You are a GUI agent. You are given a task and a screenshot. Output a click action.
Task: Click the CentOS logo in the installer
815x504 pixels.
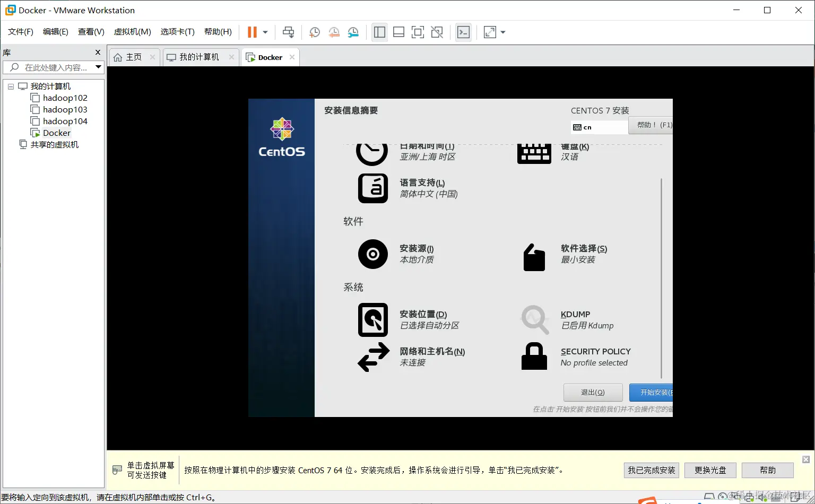coord(282,137)
